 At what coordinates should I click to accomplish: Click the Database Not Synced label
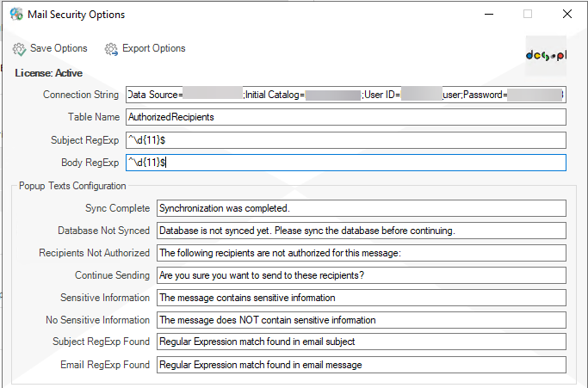[x=103, y=231]
